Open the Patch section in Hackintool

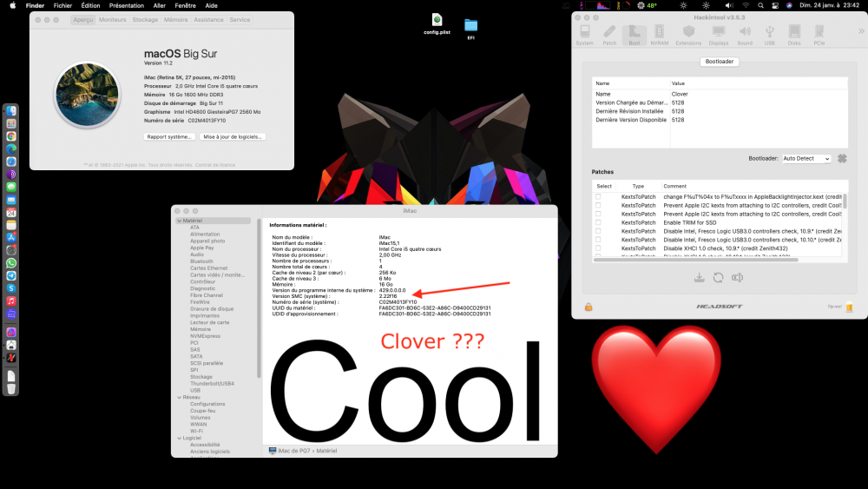(609, 35)
